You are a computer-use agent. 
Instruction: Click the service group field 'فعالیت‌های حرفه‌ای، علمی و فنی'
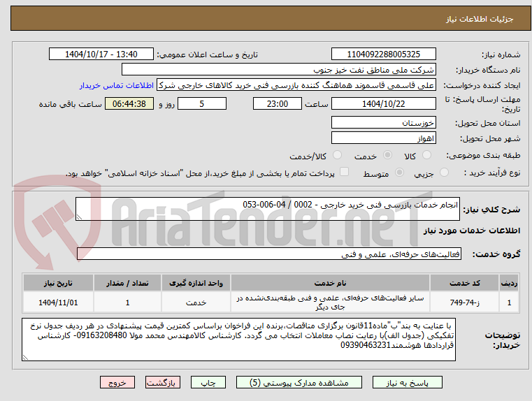click(268, 254)
